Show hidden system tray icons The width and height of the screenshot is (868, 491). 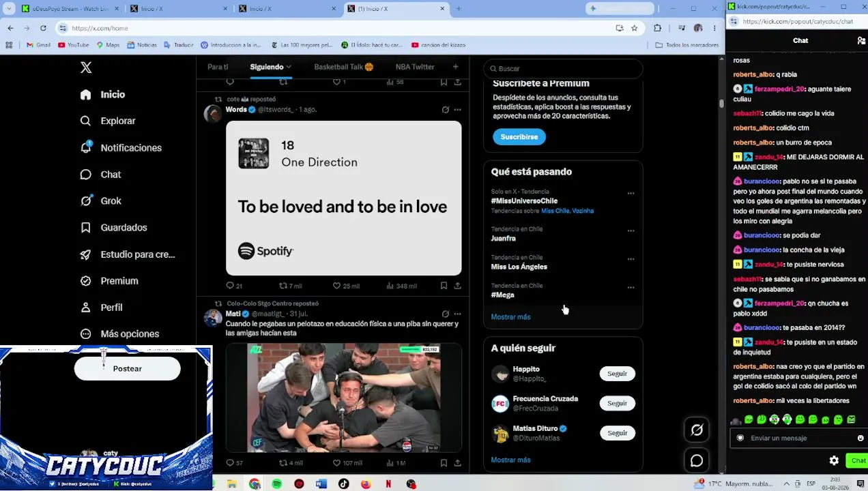point(785,483)
